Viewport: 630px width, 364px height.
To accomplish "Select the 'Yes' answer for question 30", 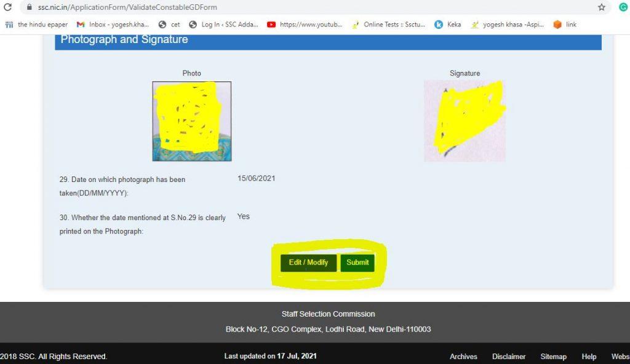I will point(244,216).
